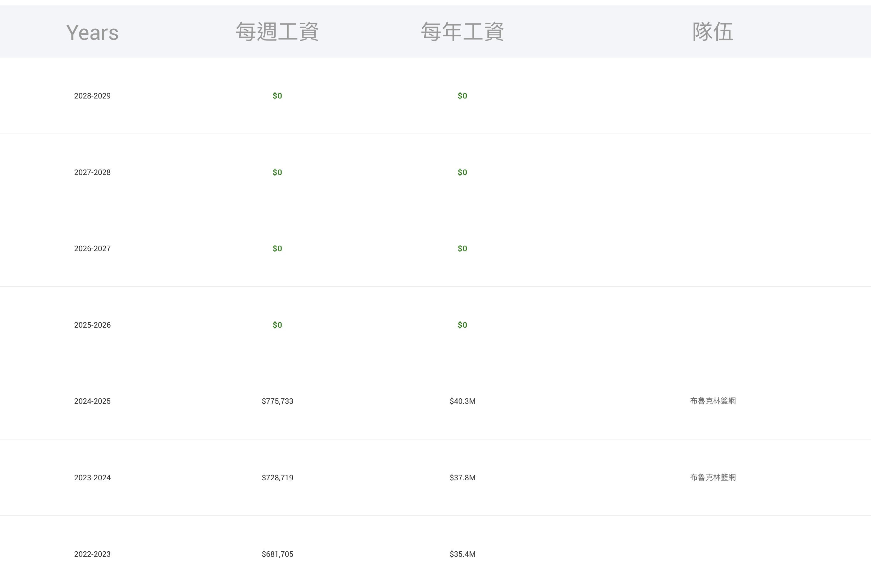The width and height of the screenshot is (871, 588).
Task: Click yearly wage $40.3M
Action: (x=462, y=401)
